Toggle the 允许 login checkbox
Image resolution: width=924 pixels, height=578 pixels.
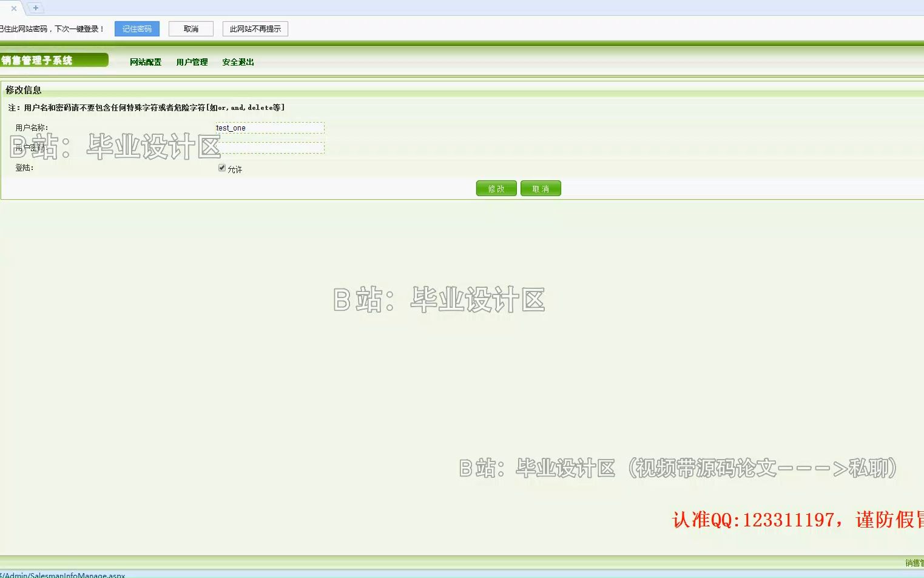pos(222,168)
